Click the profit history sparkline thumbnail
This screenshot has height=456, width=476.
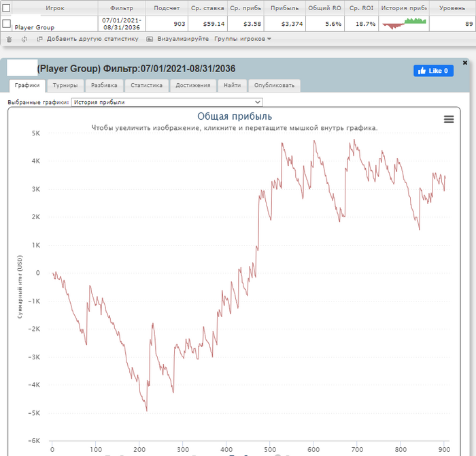[404, 24]
